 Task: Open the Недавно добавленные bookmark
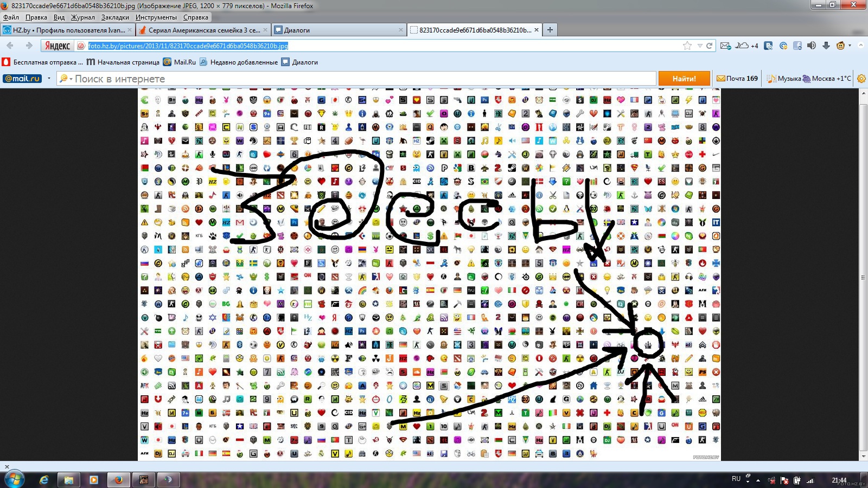(x=239, y=62)
